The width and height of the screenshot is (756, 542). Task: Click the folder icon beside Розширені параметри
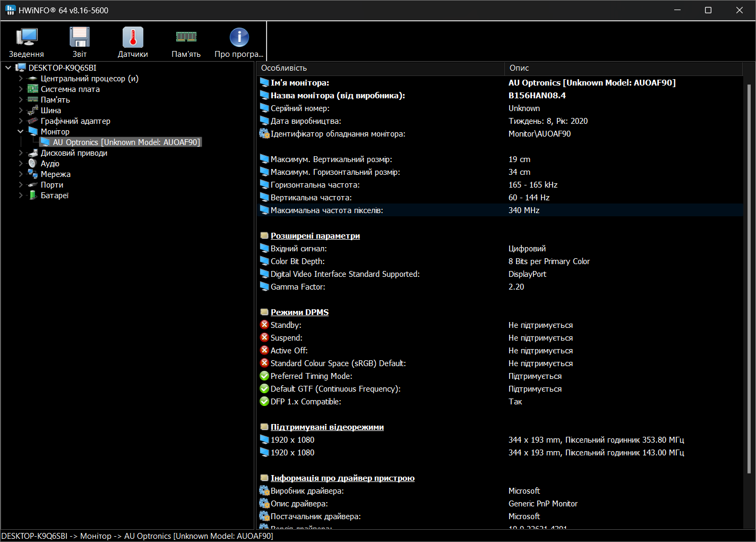264,236
